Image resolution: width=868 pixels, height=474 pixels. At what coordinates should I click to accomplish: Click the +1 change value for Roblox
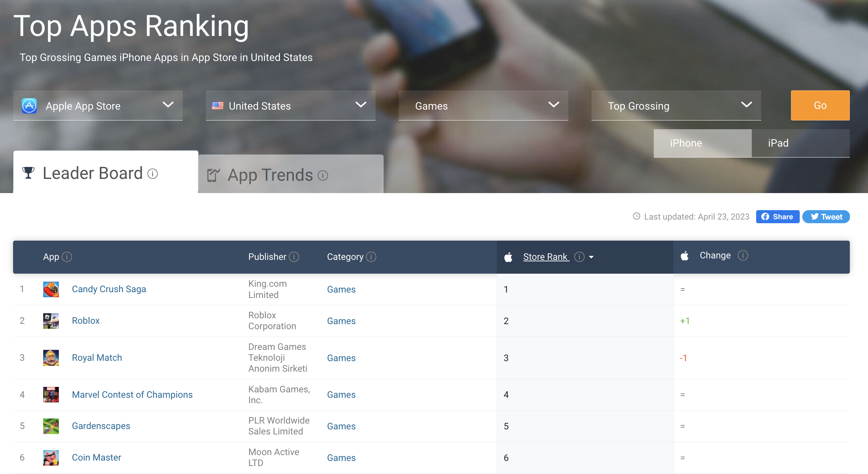[x=685, y=321]
